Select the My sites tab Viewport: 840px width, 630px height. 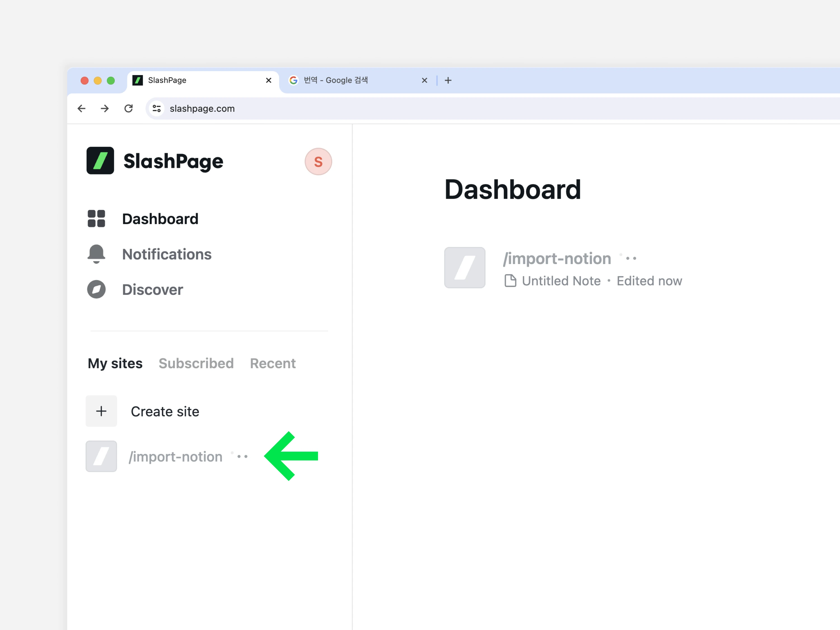click(115, 363)
